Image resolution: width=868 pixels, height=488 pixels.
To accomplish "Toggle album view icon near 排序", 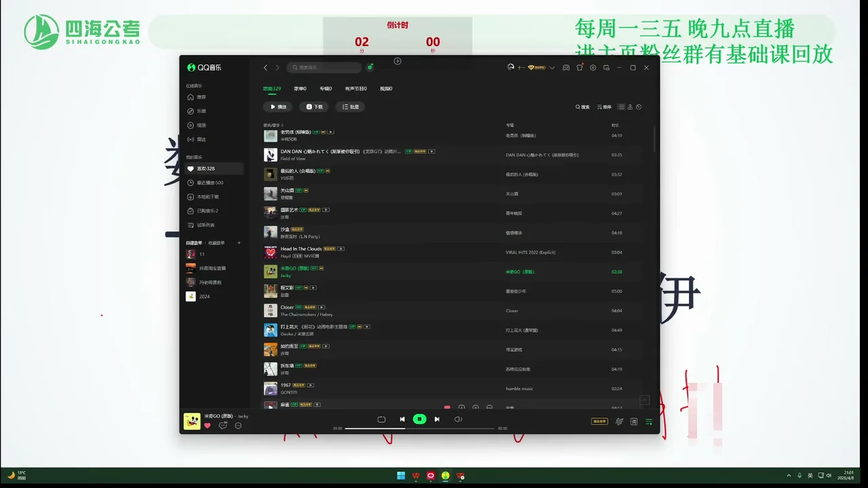I will coord(639,107).
